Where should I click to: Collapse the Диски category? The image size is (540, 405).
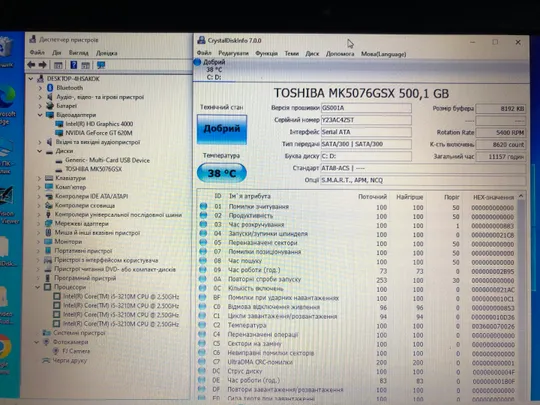pyautogui.click(x=40, y=151)
